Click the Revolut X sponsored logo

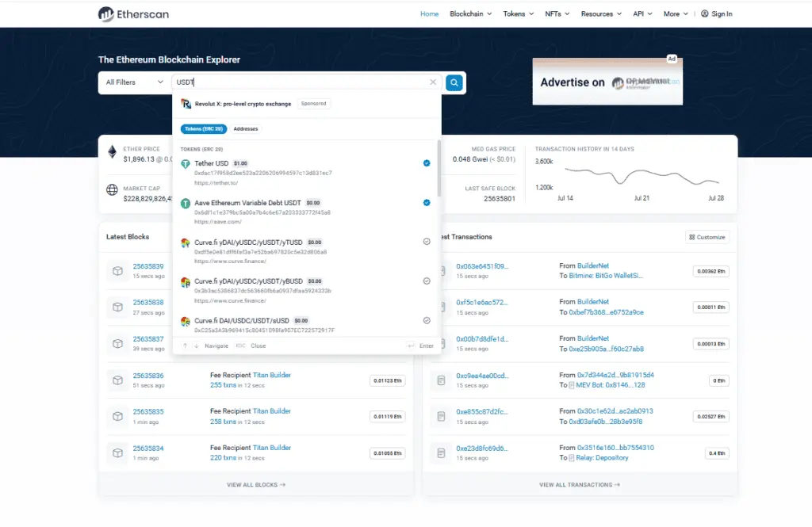coord(186,104)
